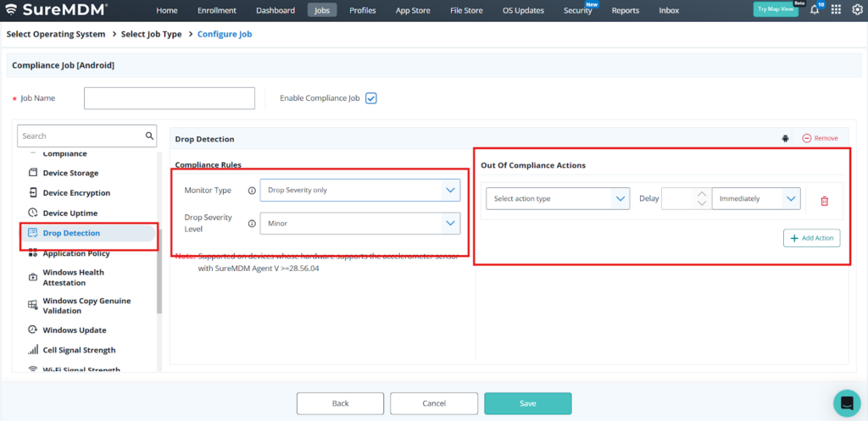Expand the Monitor Type dropdown
This screenshot has height=421, width=868.
[x=359, y=191]
